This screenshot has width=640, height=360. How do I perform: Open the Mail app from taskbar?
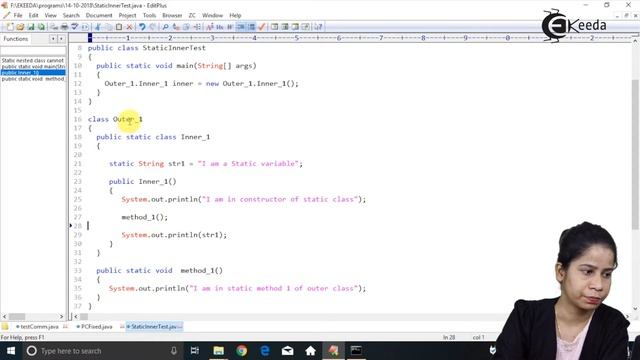click(288, 351)
